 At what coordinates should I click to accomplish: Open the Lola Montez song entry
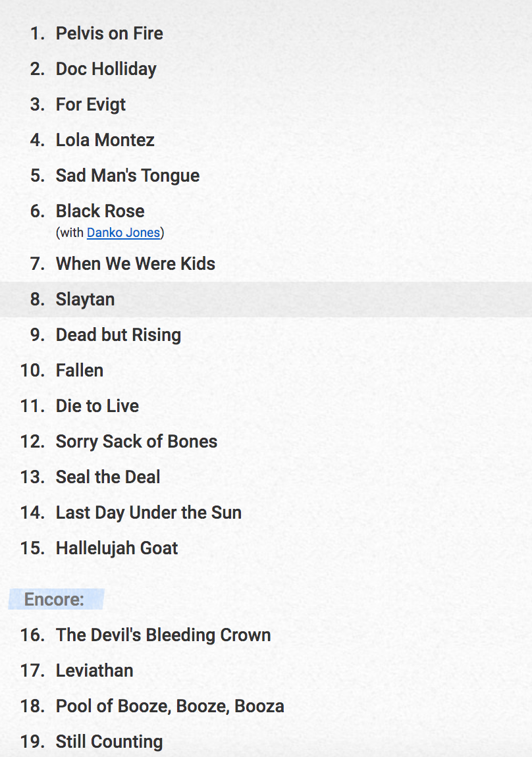click(105, 140)
